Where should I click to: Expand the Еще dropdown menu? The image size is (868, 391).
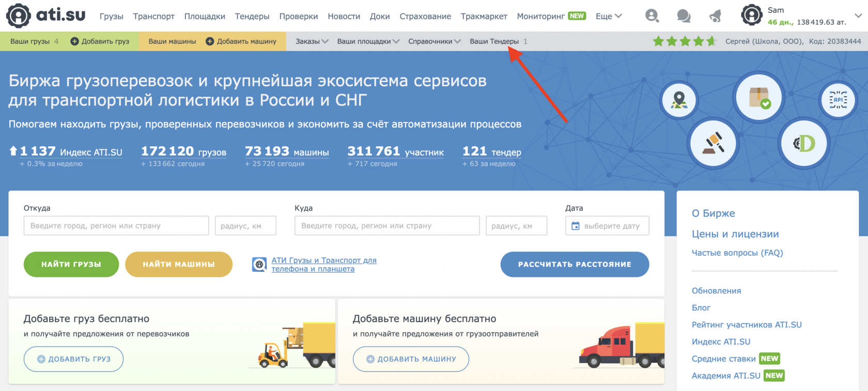(609, 16)
